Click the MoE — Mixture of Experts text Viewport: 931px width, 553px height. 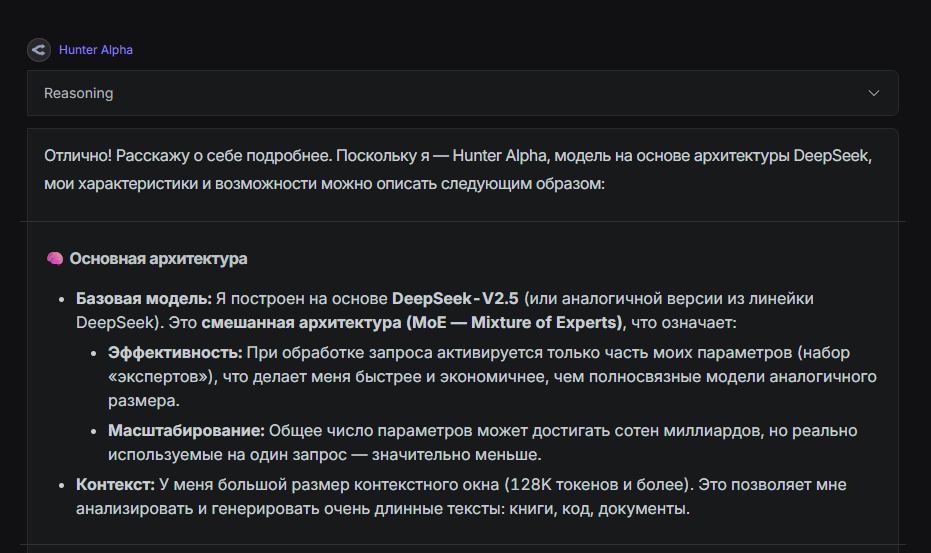512,322
